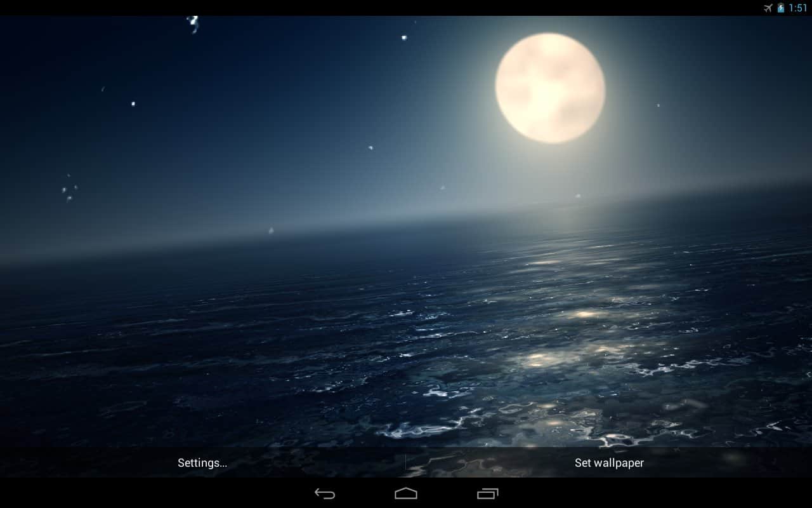Image resolution: width=812 pixels, height=508 pixels.
Task: Open the wallpaper Settings... option
Action: tap(202, 463)
